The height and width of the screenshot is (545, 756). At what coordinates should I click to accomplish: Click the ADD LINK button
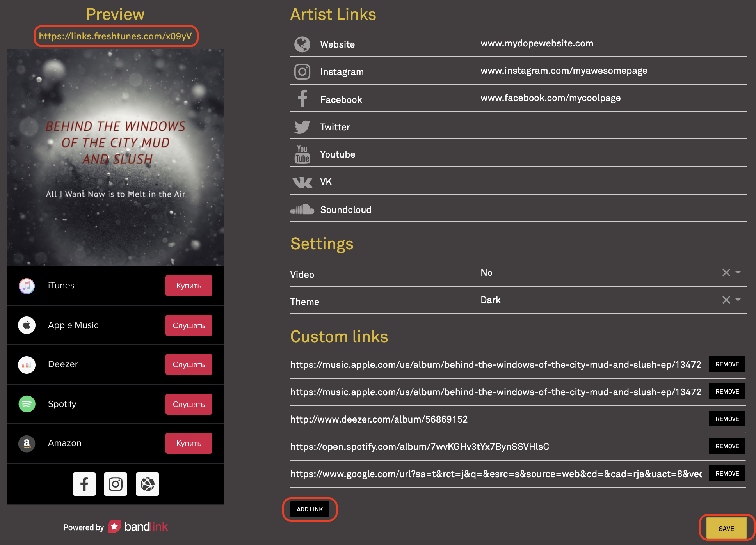[x=310, y=509]
